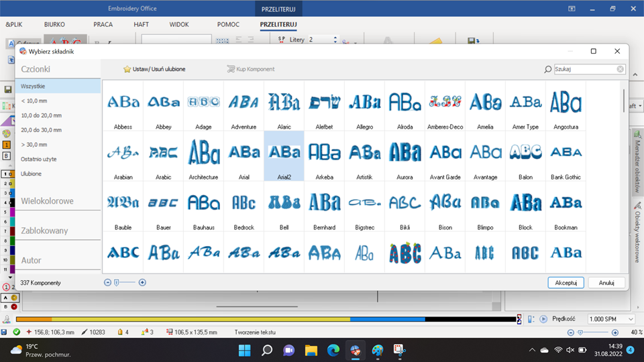Click the Anuluj button
Image resolution: width=644 pixels, height=362 pixels.
tap(606, 283)
